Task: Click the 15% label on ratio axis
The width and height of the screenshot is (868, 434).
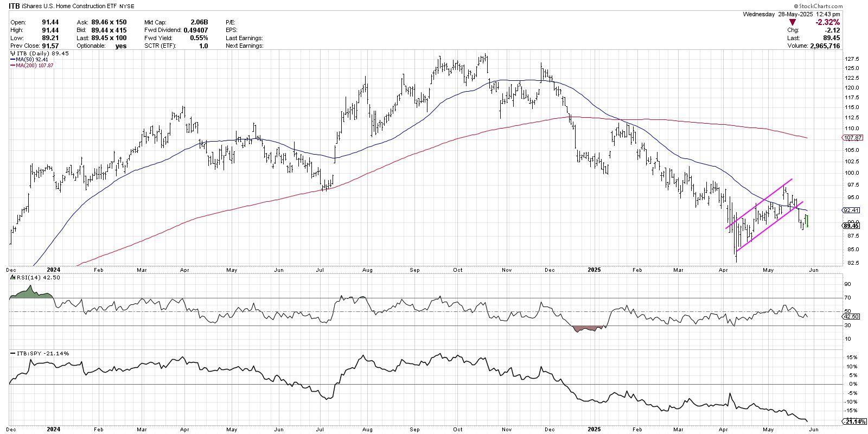Action: 852,358
